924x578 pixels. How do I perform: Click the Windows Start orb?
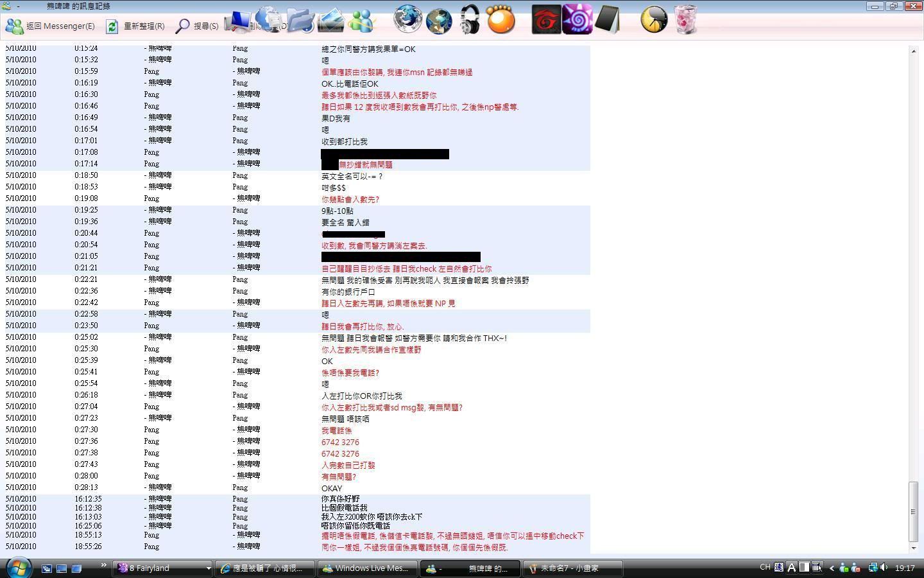(19, 568)
